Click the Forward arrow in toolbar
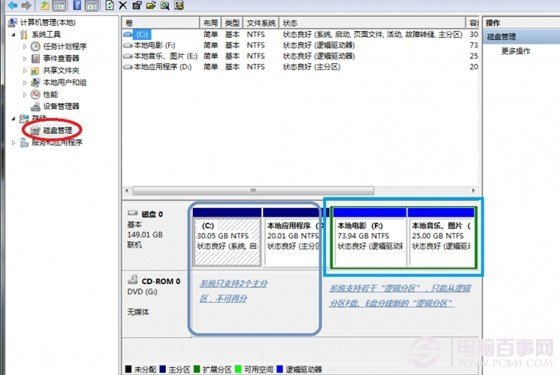Screen dimensions: 560x375 [26, 5]
